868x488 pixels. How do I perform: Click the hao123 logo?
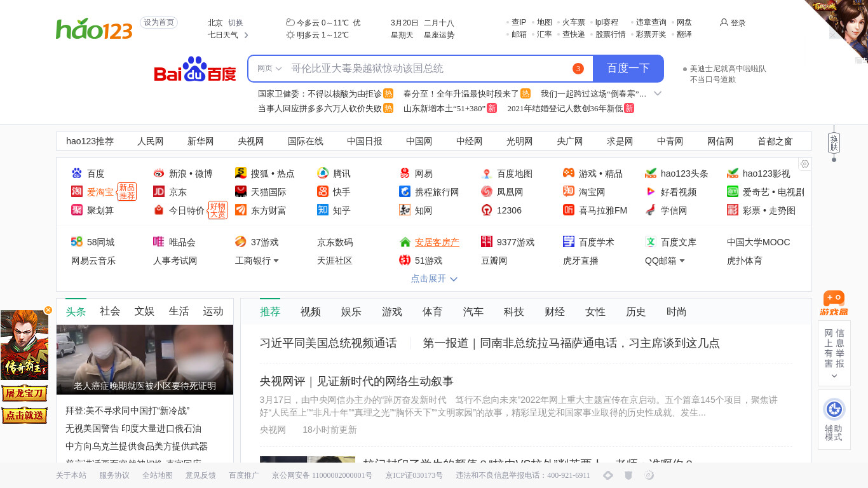(x=94, y=29)
